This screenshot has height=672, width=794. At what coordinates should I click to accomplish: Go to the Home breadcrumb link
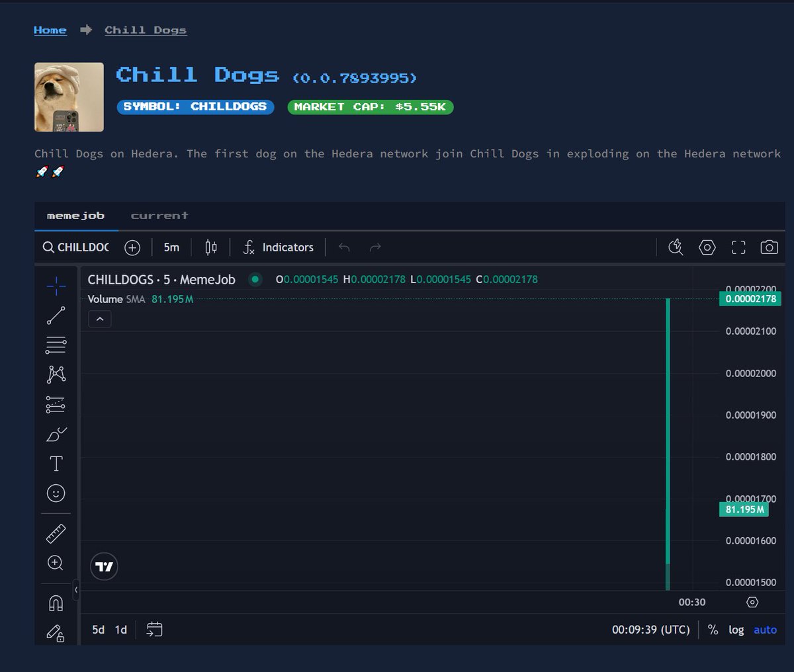[50, 30]
